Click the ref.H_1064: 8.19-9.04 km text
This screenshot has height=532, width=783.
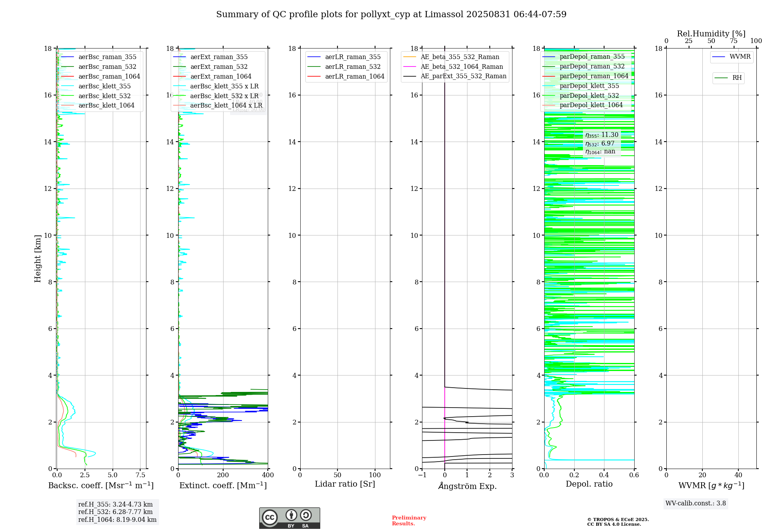click(117, 520)
